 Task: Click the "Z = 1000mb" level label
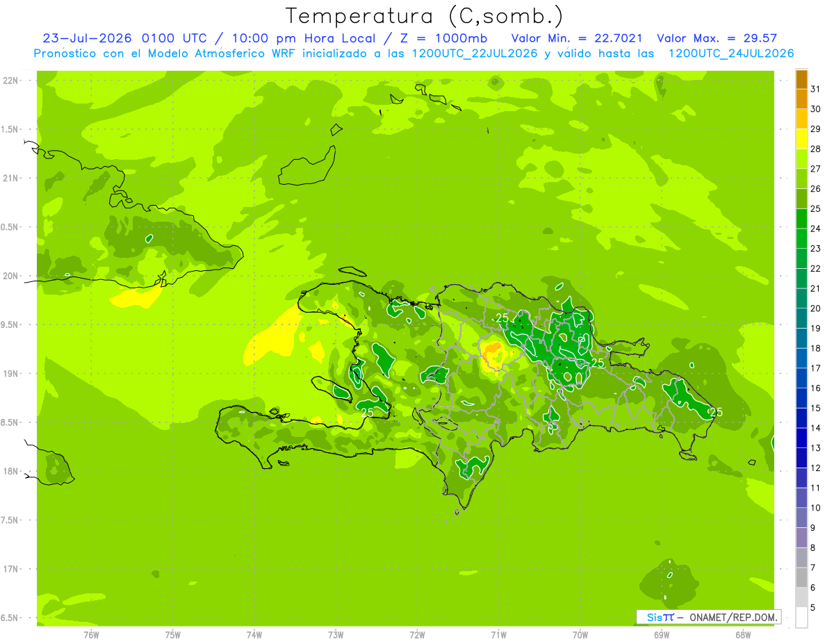445,38
